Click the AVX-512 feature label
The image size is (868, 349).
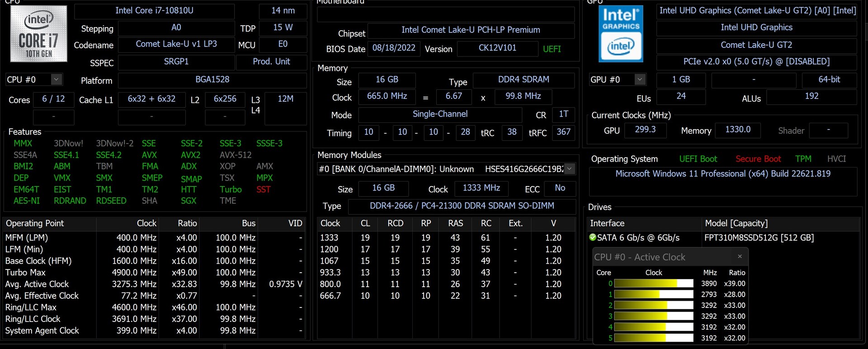(236, 155)
